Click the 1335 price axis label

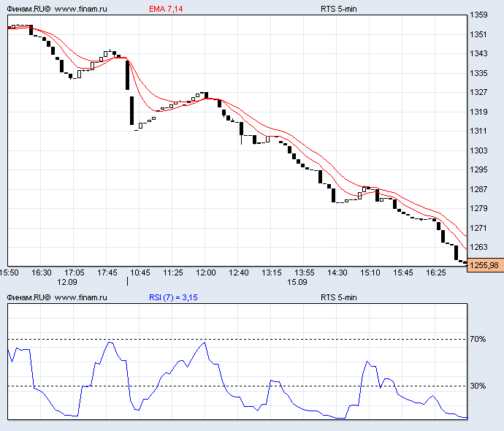coord(478,73)
